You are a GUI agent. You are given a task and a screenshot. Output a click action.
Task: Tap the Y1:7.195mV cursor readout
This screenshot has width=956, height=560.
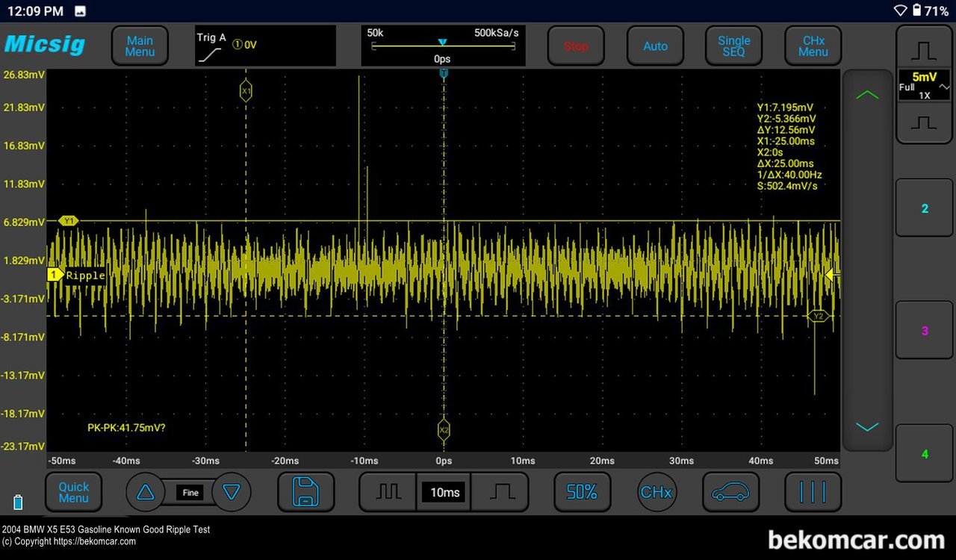pyautogui.click(x=785, y=108)
